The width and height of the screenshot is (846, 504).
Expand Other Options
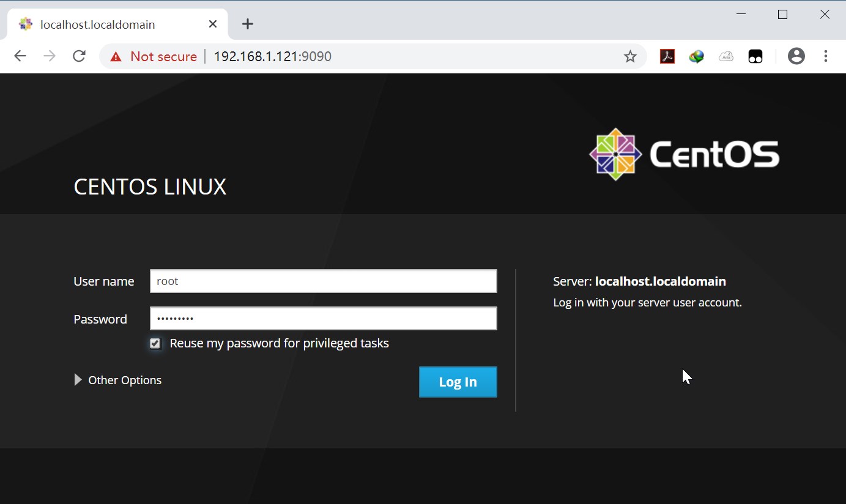tap(118, 380)
